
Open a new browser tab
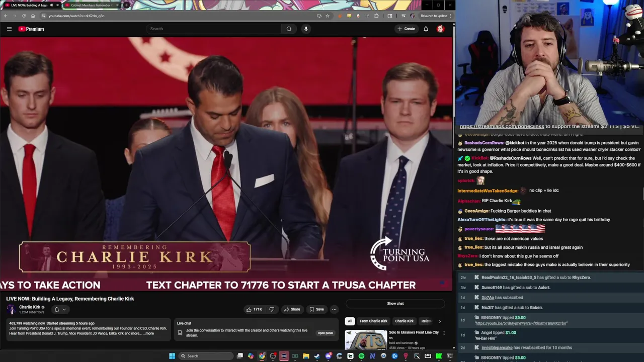click(126, 5)
